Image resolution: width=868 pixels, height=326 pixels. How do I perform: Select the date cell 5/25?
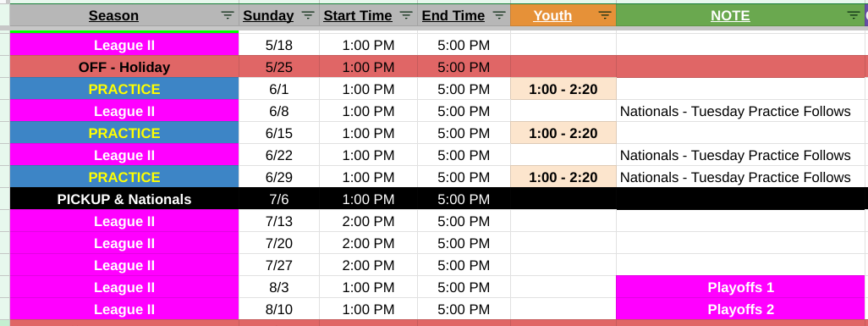pyautogui.click(x=279, y=67)
